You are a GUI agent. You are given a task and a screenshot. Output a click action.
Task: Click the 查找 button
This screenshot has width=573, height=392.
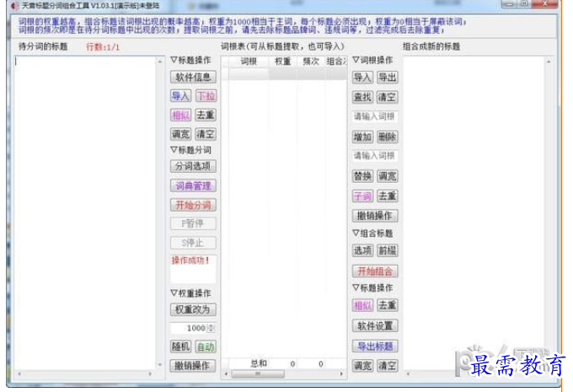point(362,97)
